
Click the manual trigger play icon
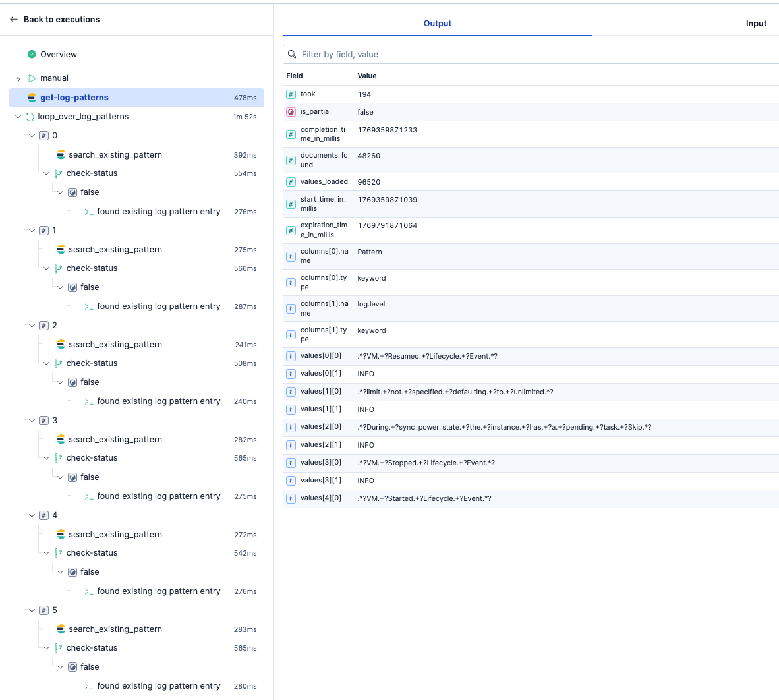tap(32, 78)
